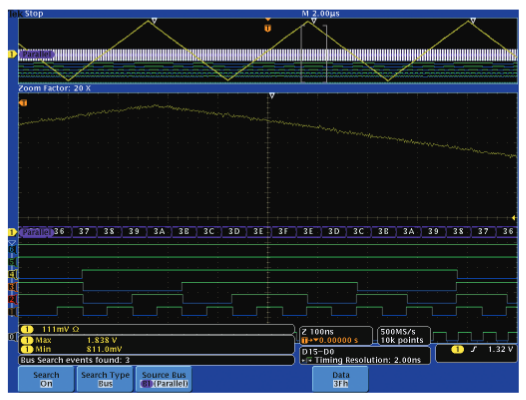Viewport: 526px width, 400px height.
Task: Select the center search mark triangle in the zoom window
Action: pyautogui.click(x=272, y=96)
